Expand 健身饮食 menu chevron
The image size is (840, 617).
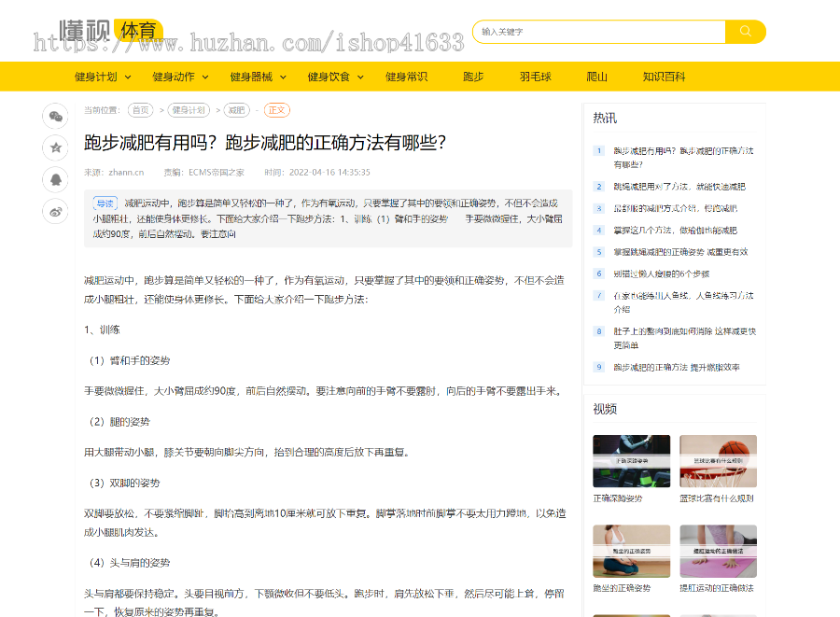pos(360,77)
